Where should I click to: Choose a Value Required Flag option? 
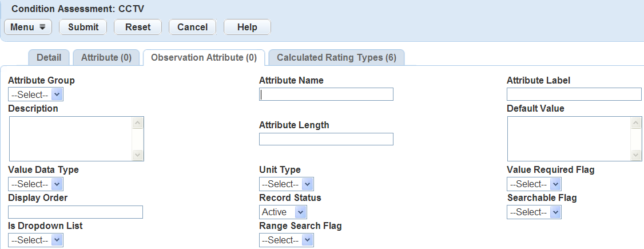[534, 184]
